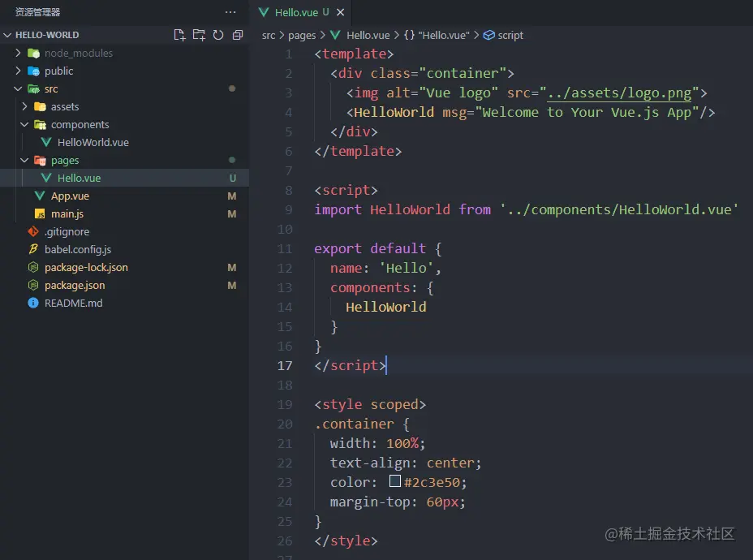
Task: Click the New Folder icon in explorer header
Action: point(199,35)
